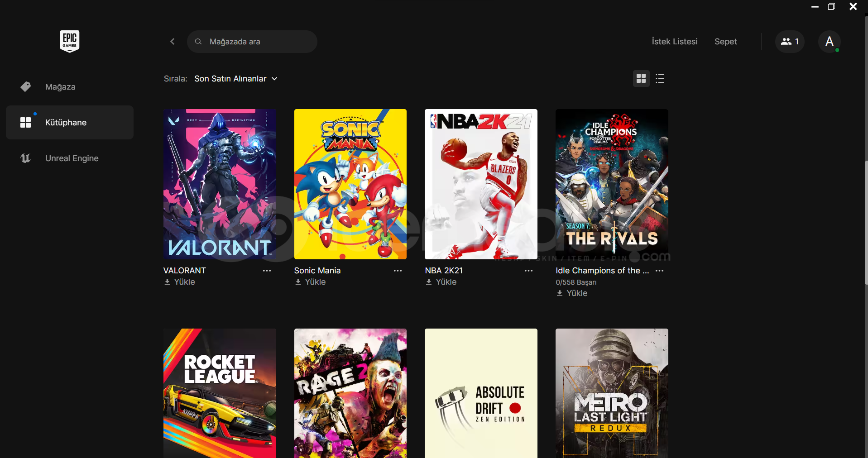
Task: Open VALORANT three-dot options menu
Action: (x=267, y=271)
